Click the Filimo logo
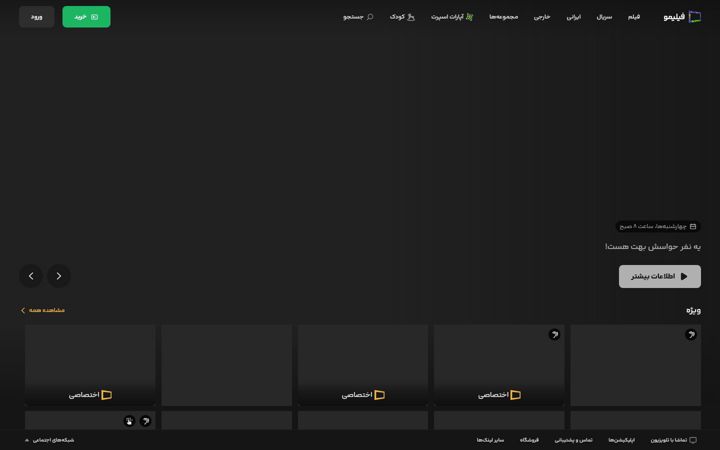 tap(682, 17)
